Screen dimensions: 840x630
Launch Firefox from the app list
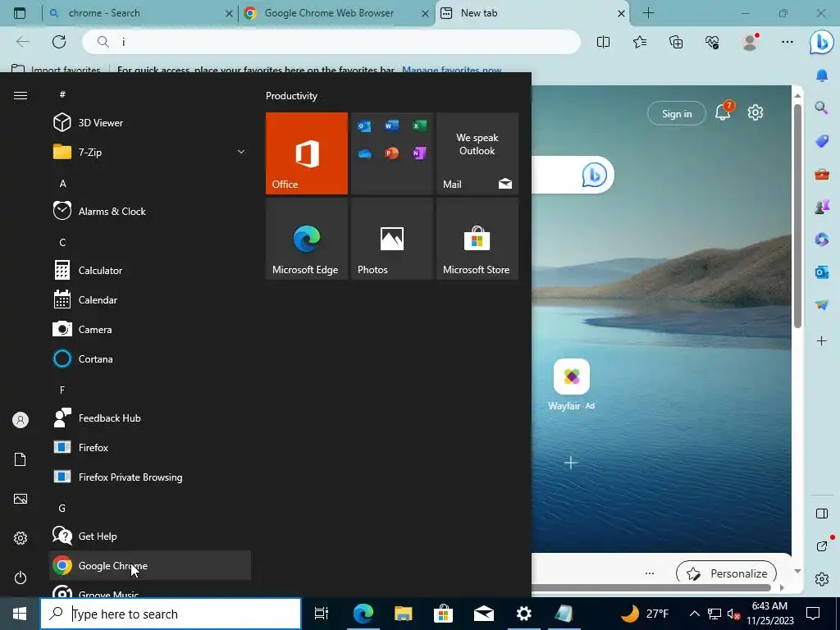pos(150,447)
